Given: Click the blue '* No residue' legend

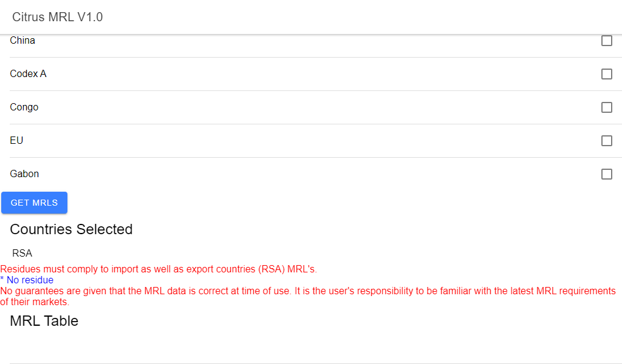Looking at the screenshot, I should 27,280.
